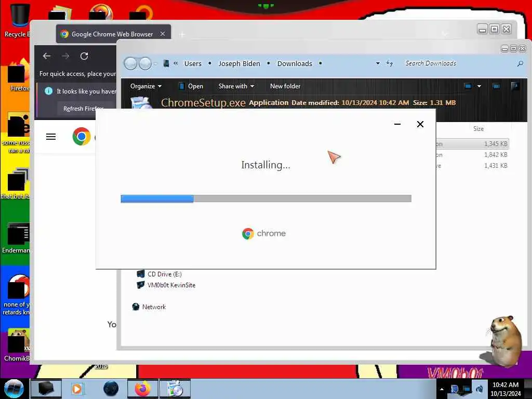Focus the Search Downloads field
Screen dimensions: 532x399
[x=458, y=63]
